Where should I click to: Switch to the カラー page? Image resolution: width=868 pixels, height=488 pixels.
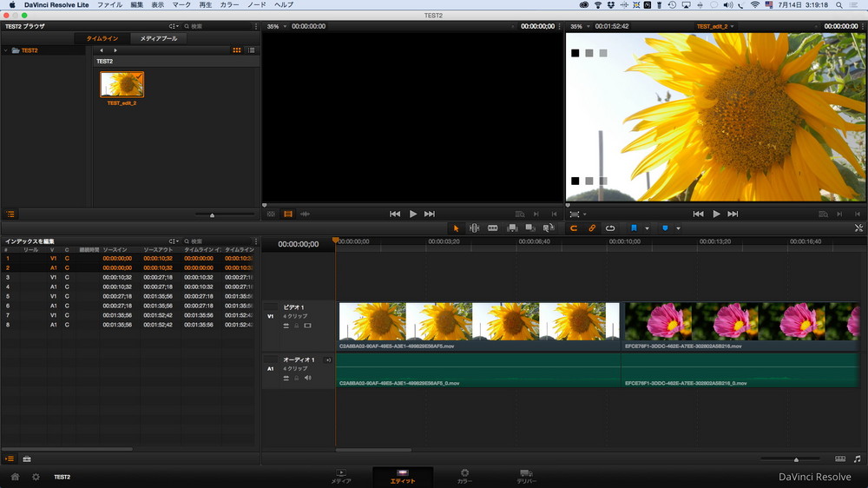(x=464, y=477)
